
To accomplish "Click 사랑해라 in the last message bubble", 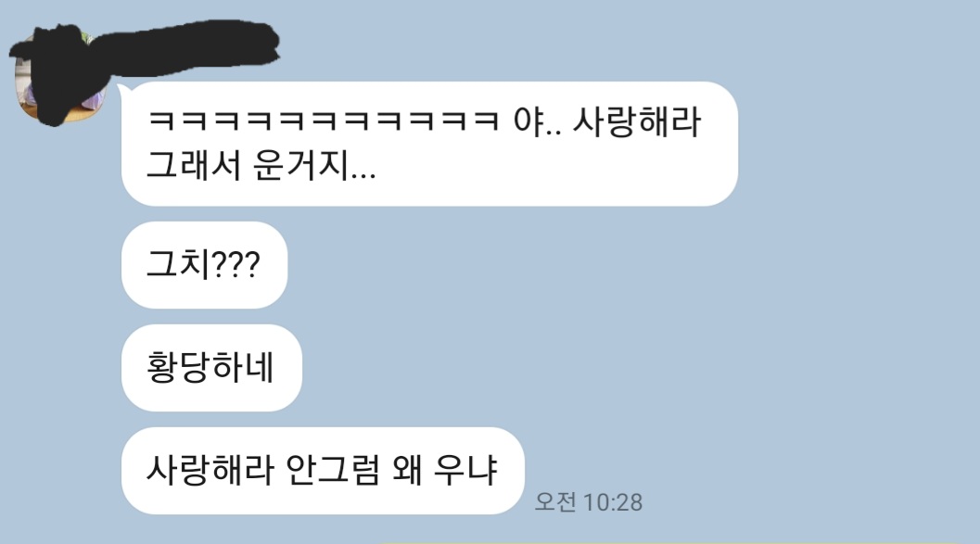I will 210,470.
